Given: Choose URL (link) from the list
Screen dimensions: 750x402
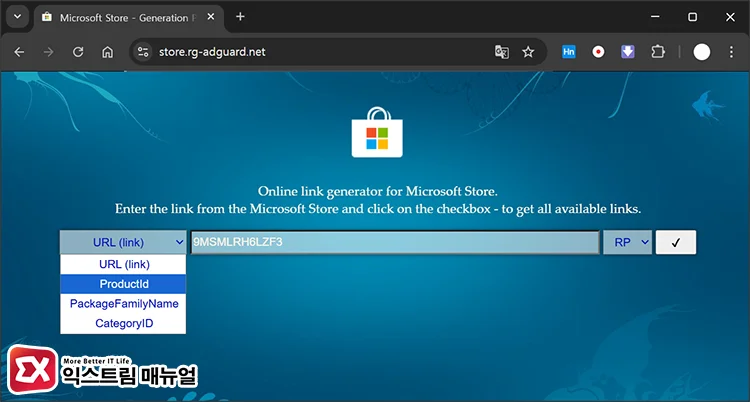Looking at the screenshot, I should point(123,264).
